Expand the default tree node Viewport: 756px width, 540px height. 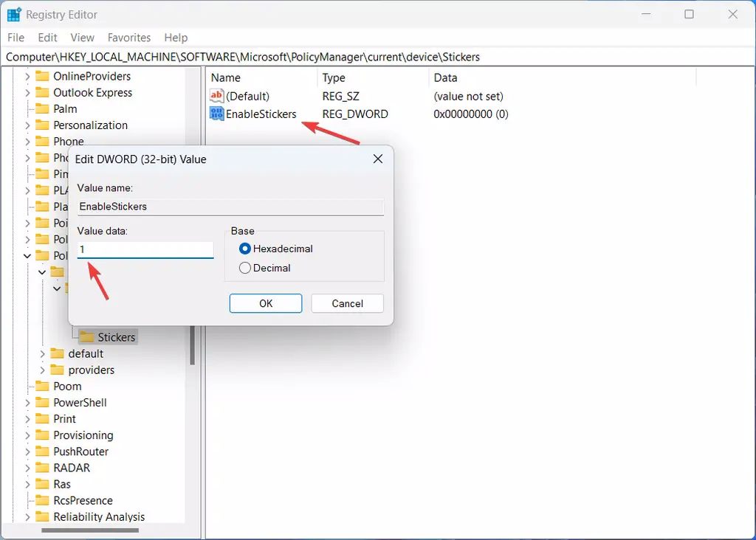(43, 353)
